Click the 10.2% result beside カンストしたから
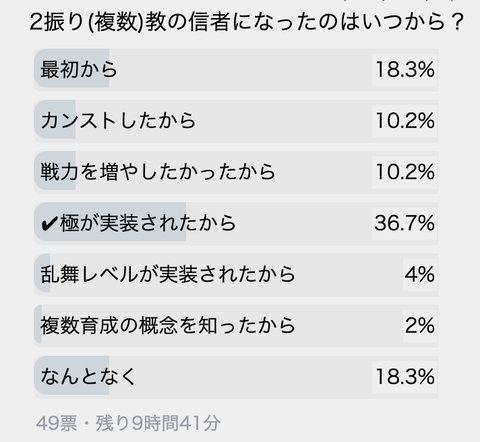The image size is (480, 442). click(x=405, y=121)
